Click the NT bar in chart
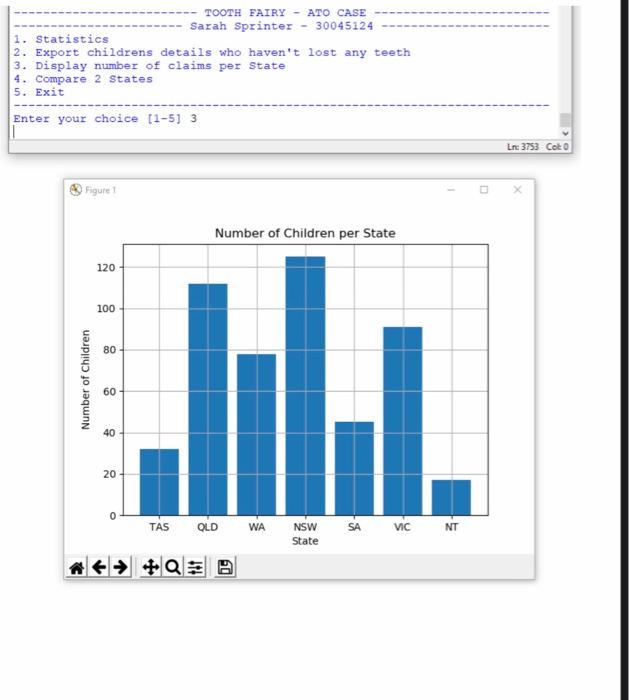Viewport: 629px width, 700px height. coord(451,498)
